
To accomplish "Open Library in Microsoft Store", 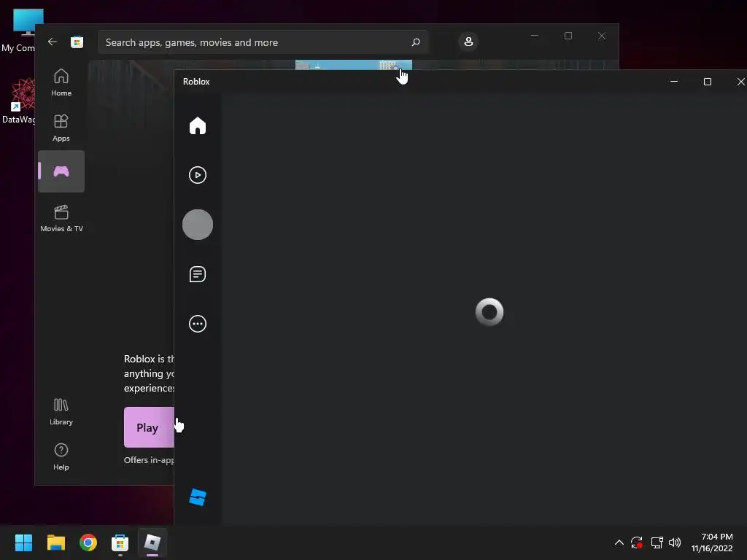I will (61, 411).
